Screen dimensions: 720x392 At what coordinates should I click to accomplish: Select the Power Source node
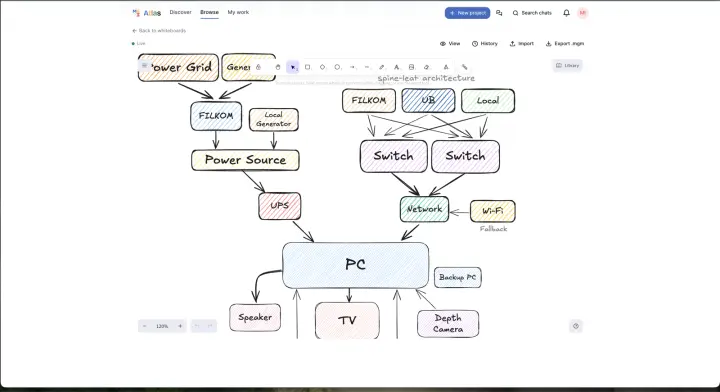coord(245,160)
